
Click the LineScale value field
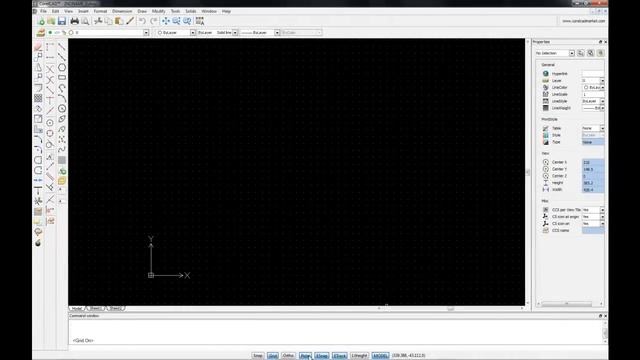click(x=593, y=95)
